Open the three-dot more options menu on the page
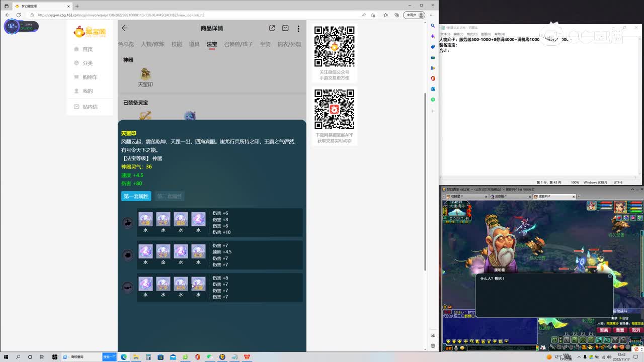The image size is (644, 362). pos(298,28)
